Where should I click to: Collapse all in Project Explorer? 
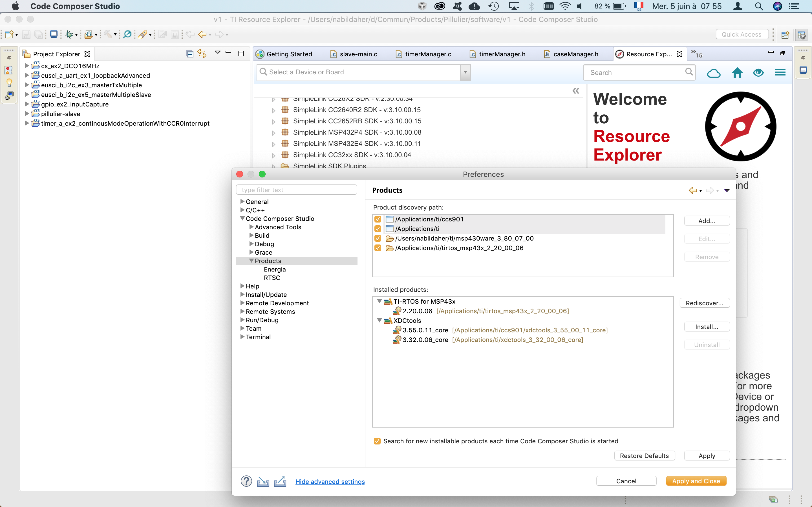pyautogui.click(x=189, y=54)
